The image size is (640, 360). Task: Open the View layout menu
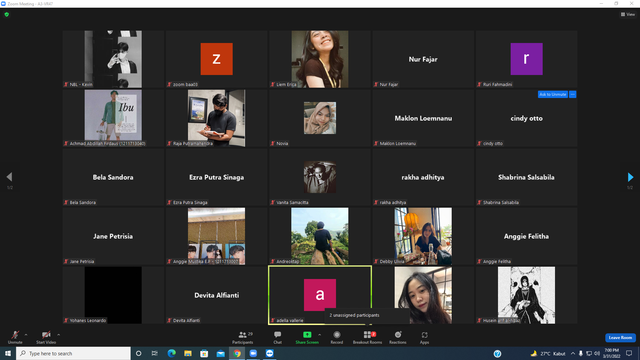[628, 14]
